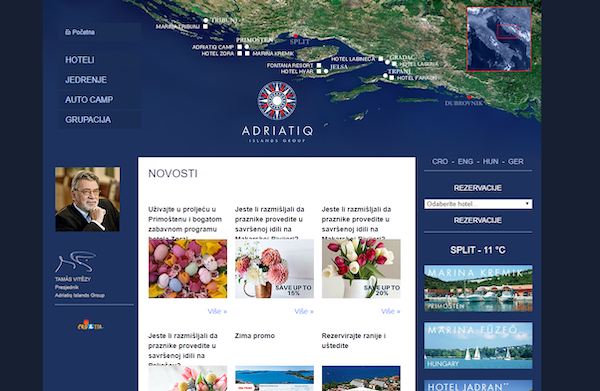This screenshot has width=600, height=391.
Task: Select the Fontana Resort map marker square
Action: point(319,65)
